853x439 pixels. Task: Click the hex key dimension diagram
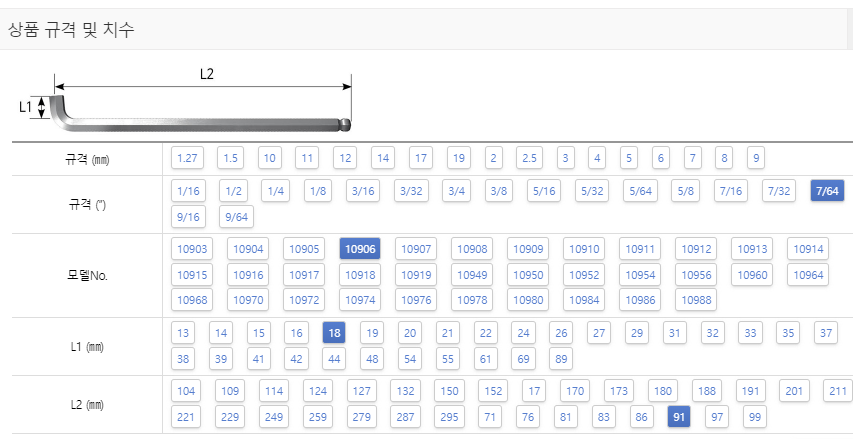coord(186,102)
